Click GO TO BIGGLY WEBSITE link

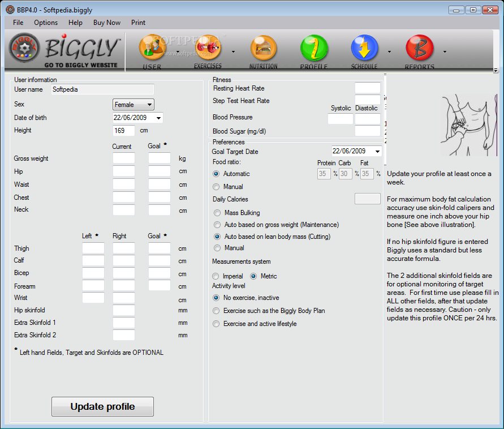click(81, 65)
